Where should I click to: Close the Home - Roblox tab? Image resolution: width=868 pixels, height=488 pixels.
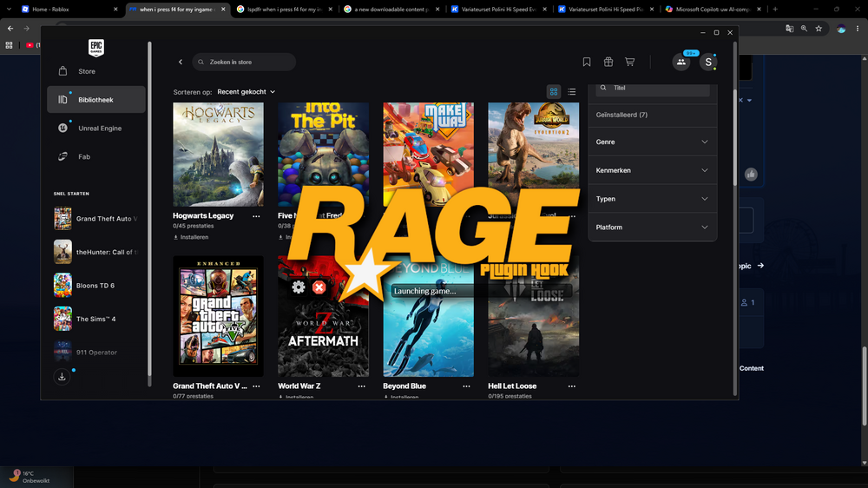(x=115, y=10)
